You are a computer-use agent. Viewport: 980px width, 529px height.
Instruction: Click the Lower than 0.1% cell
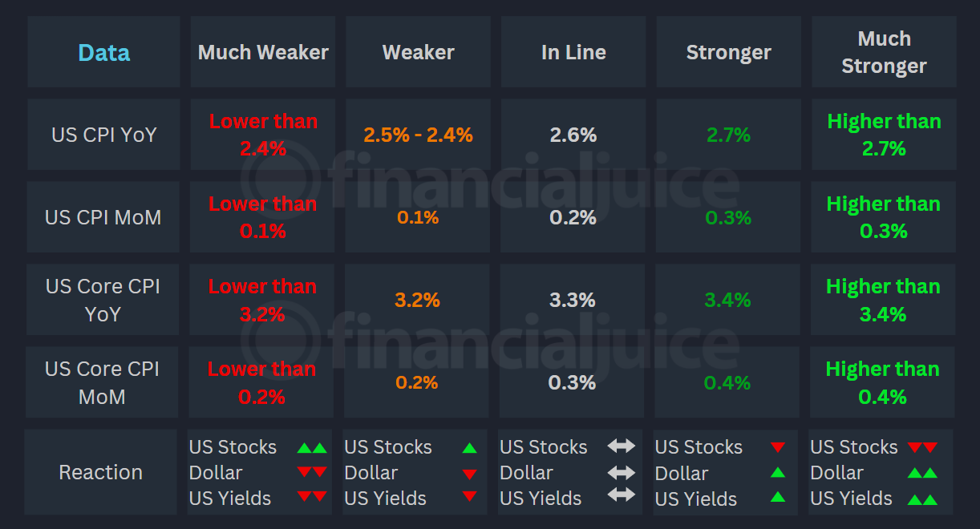click(262, 217)
